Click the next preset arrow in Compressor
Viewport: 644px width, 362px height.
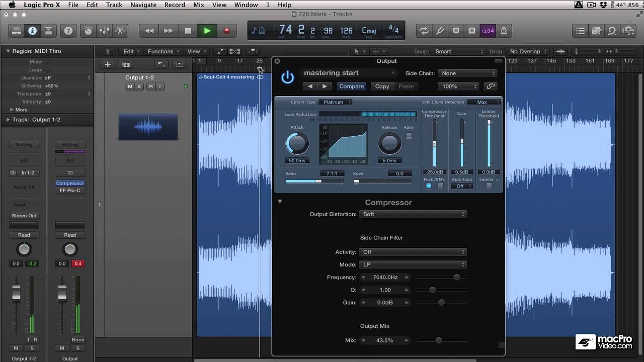(x=325, y=86)
